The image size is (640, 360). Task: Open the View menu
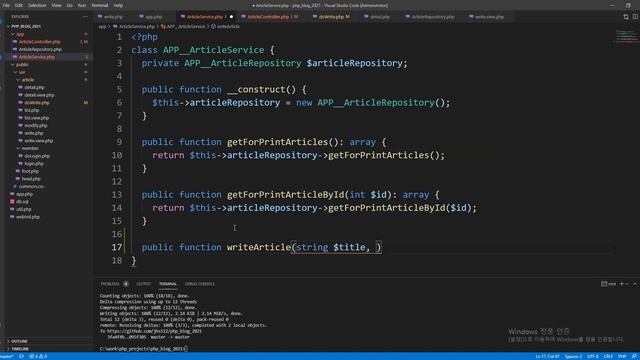pos(56,5)
